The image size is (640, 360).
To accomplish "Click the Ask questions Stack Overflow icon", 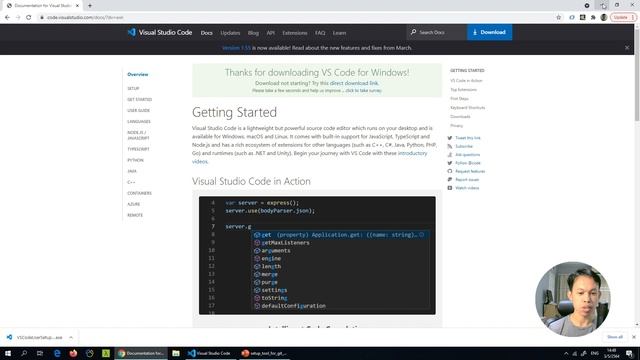I will coord(450,155).
